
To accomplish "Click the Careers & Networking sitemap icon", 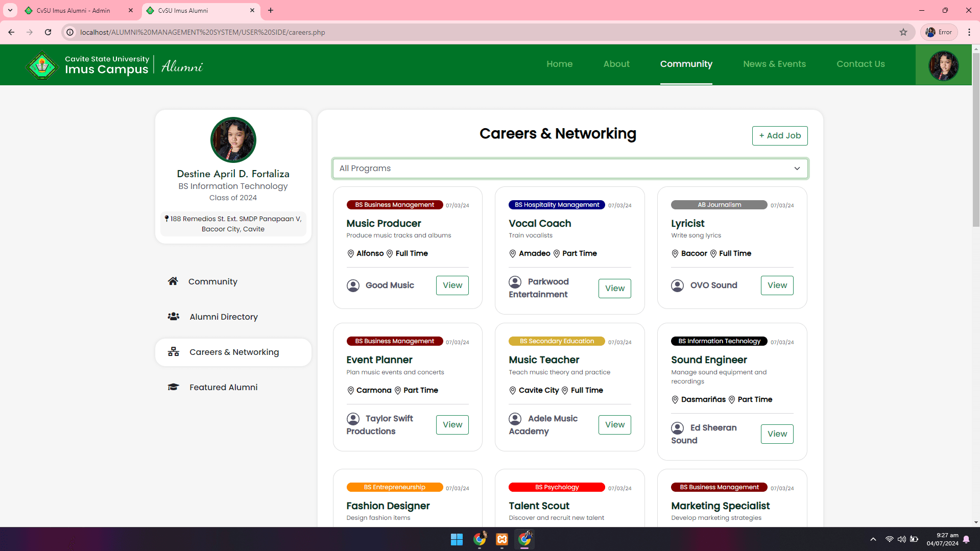I will pyautogui.click(x=174, y=352).
